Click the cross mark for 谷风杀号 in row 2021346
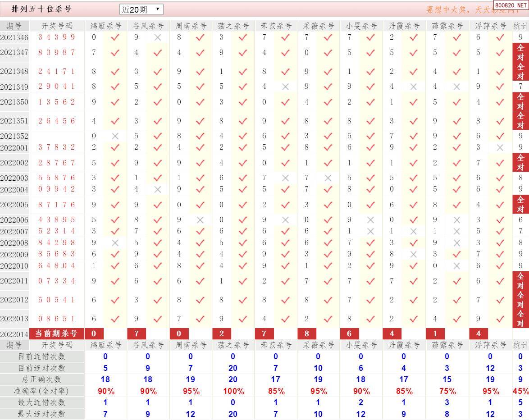Viewport: 529px width, 420px height. pyautogui.click(x=157, y=37)
